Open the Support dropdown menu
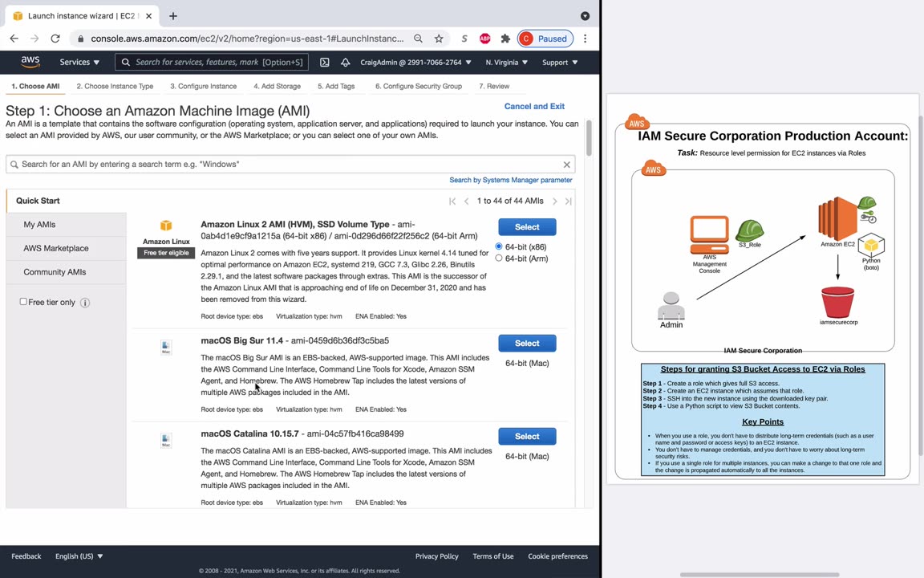The width and height of the screenshot is (924, 578). click(x=559, y=62)
